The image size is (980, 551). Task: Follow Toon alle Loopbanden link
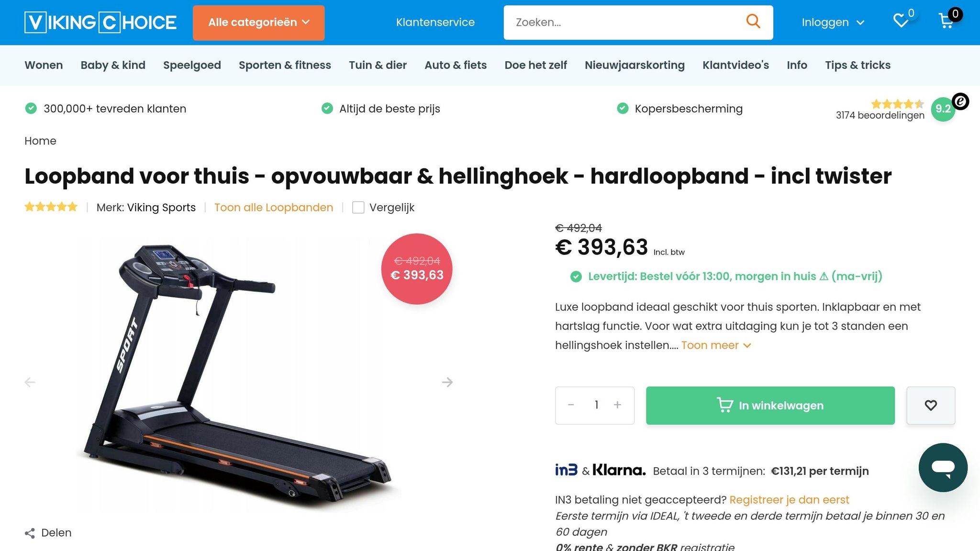coord(274,208)
